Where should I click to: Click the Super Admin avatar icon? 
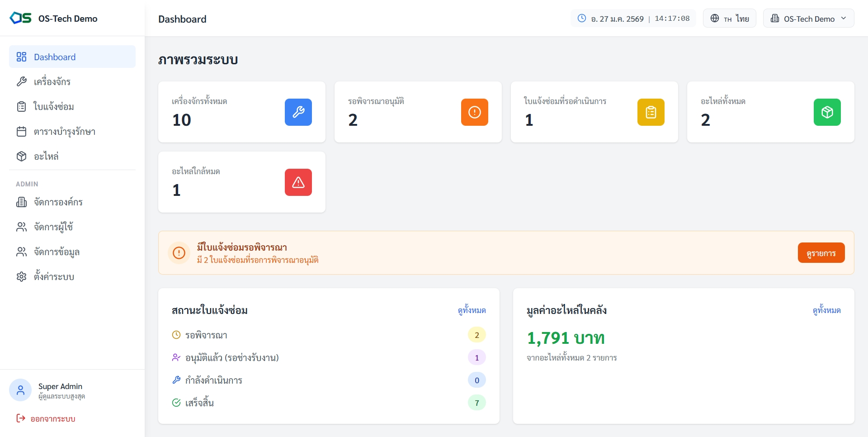click(20, 390)
